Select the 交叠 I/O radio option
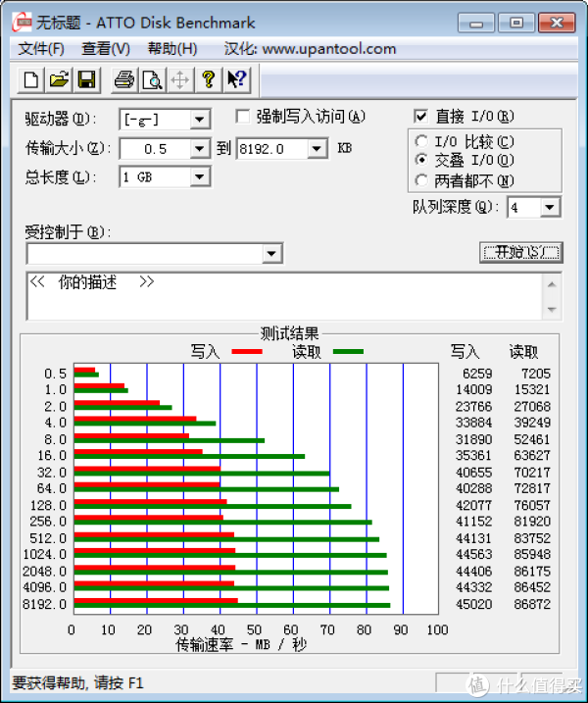 pos(421,160)
